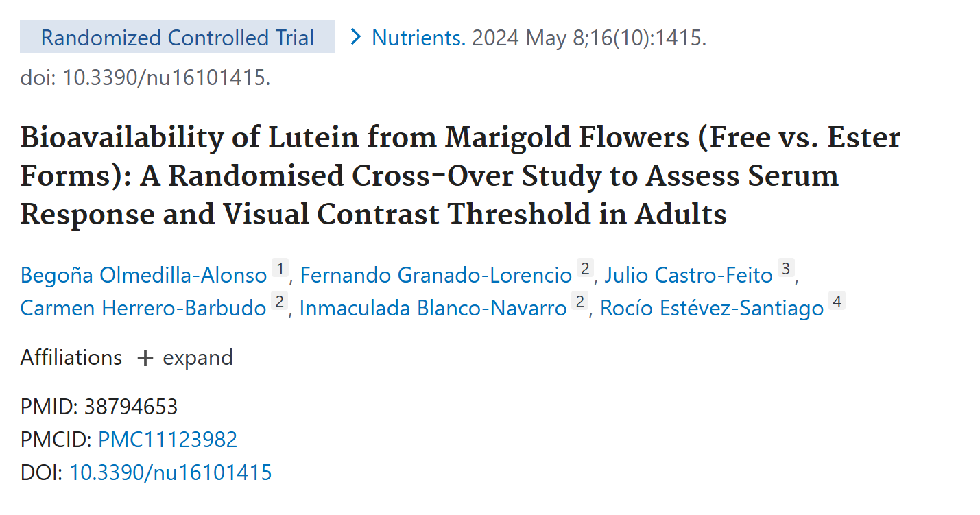Image resolution: width=980 pixels, height=515 pixels.
Task: Click the plus icon beside Affiliations
Action: click(145, 358)
